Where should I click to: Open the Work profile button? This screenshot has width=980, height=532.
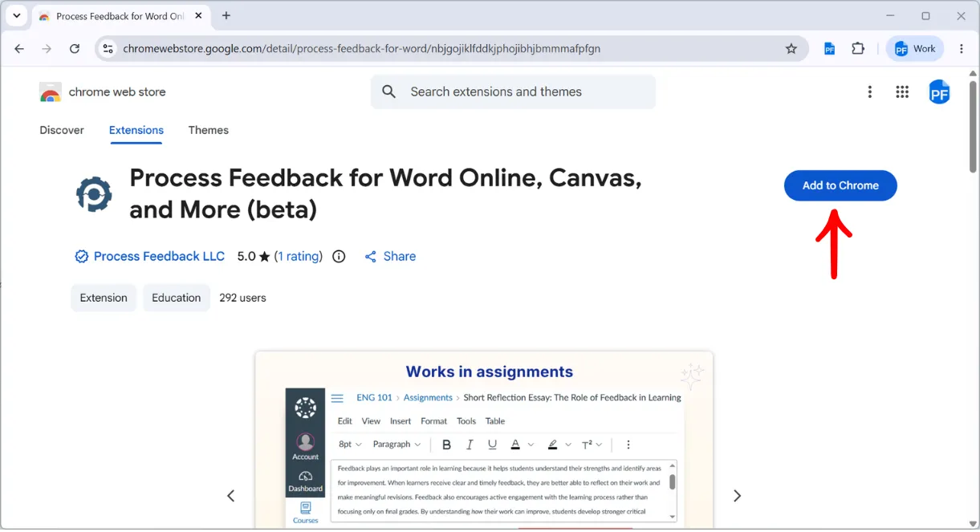pyautogui.click(x=915, y=49)
